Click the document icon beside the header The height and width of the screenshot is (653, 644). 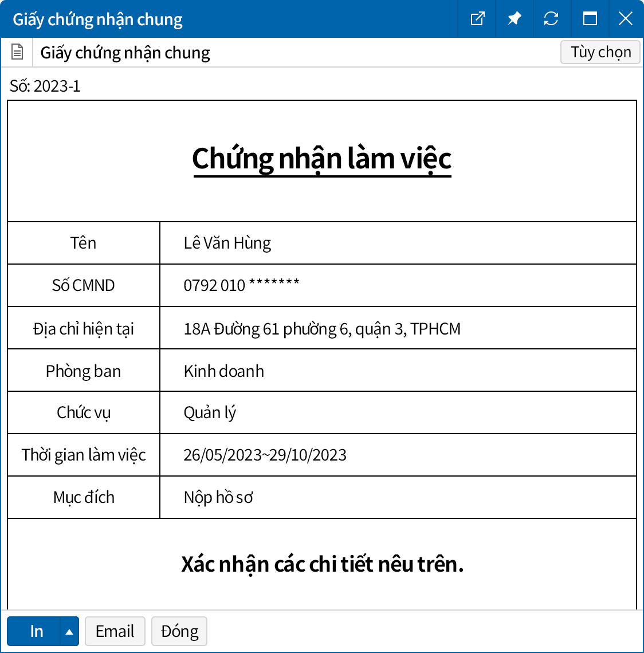coord(17,52)
